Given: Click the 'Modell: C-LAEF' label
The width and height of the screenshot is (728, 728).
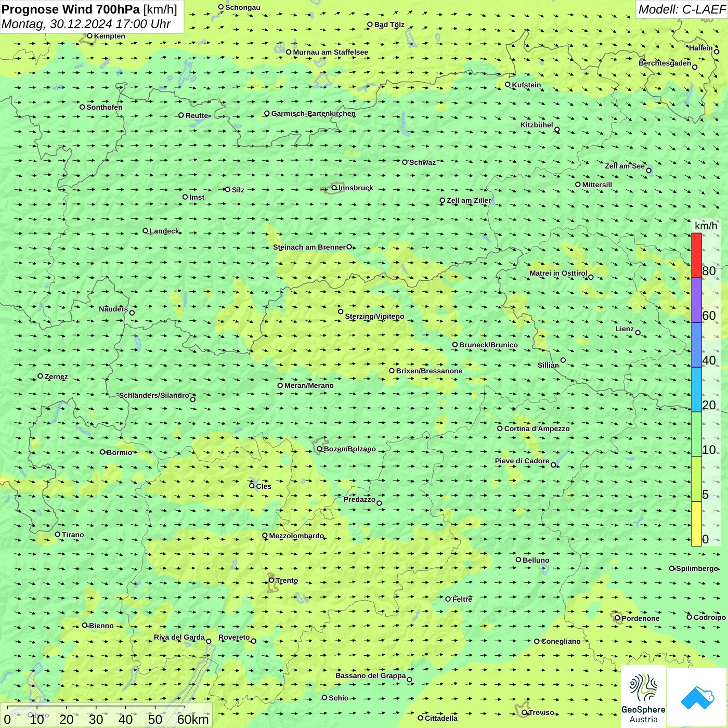Looking at the screenshot, I should pyautogui.click(x=682, y=9).
